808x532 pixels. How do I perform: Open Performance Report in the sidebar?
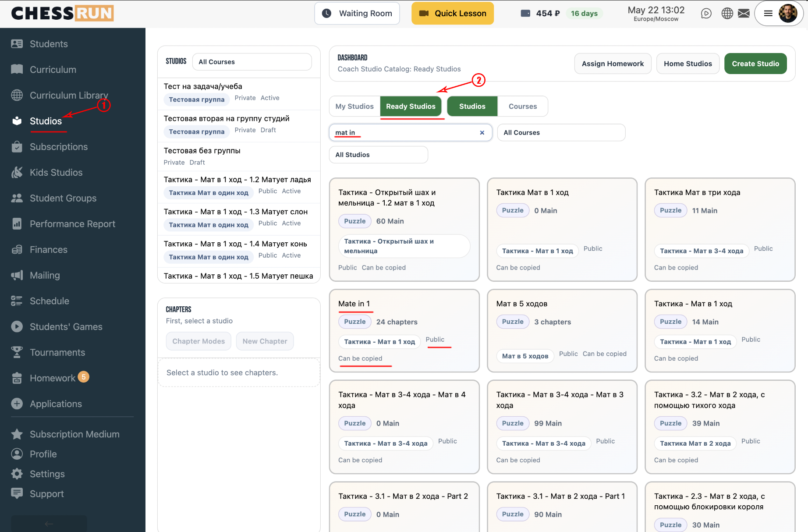coord(72,224)
